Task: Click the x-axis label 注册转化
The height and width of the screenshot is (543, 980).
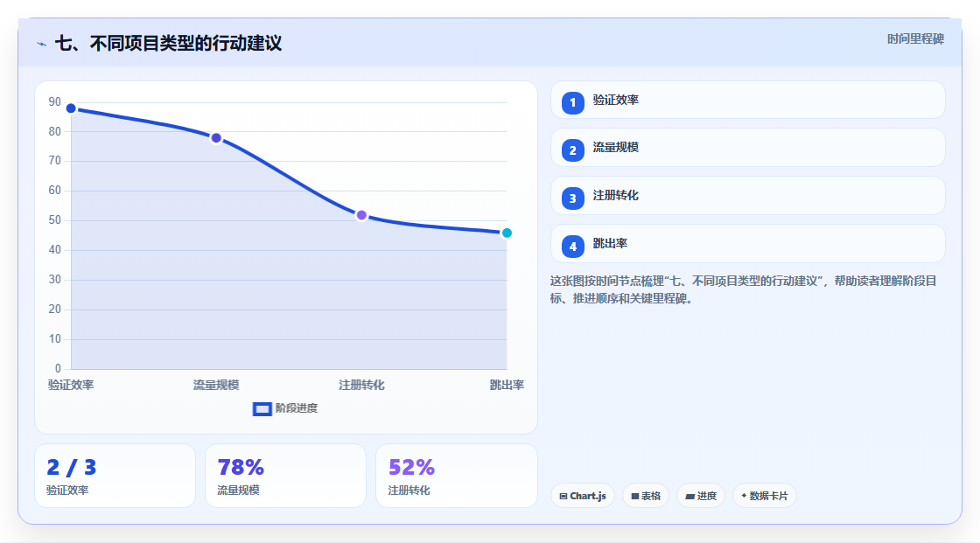Action: click(361, 385)
